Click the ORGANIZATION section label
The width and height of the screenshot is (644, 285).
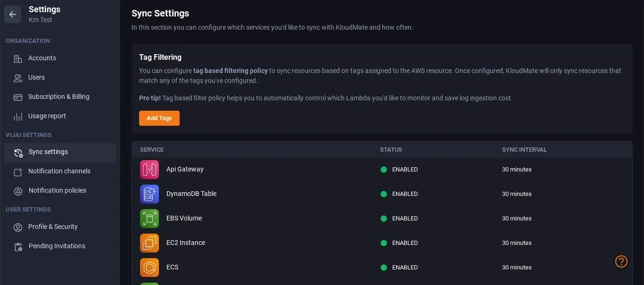28,41
